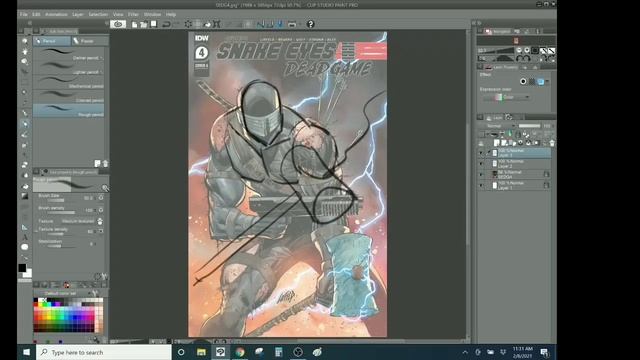Choose the Lighter pencil sub tool
The image size is (640, 360).
click(69, 68)
